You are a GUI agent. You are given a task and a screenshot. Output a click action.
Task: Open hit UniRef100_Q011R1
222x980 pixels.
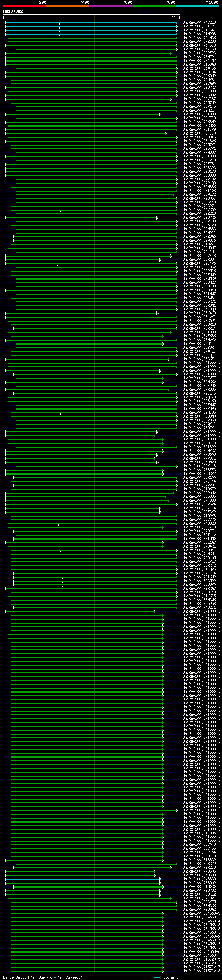(199, 26)
